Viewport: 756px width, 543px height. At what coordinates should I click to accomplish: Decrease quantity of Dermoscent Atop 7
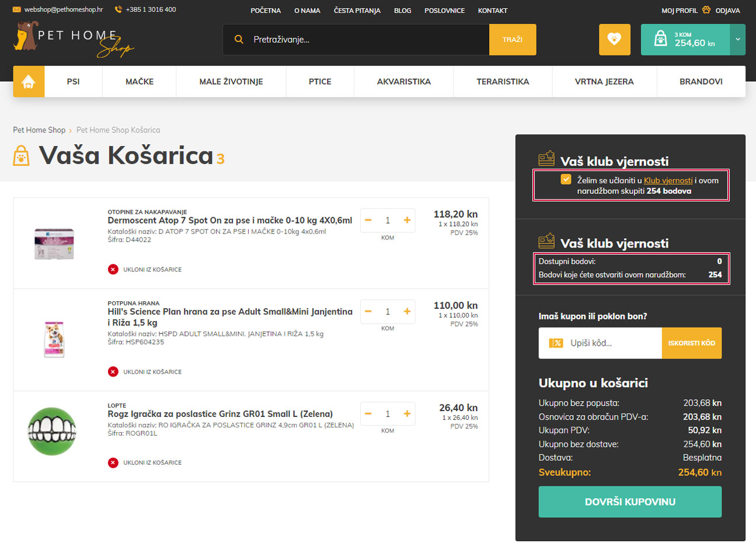point(368,220)
